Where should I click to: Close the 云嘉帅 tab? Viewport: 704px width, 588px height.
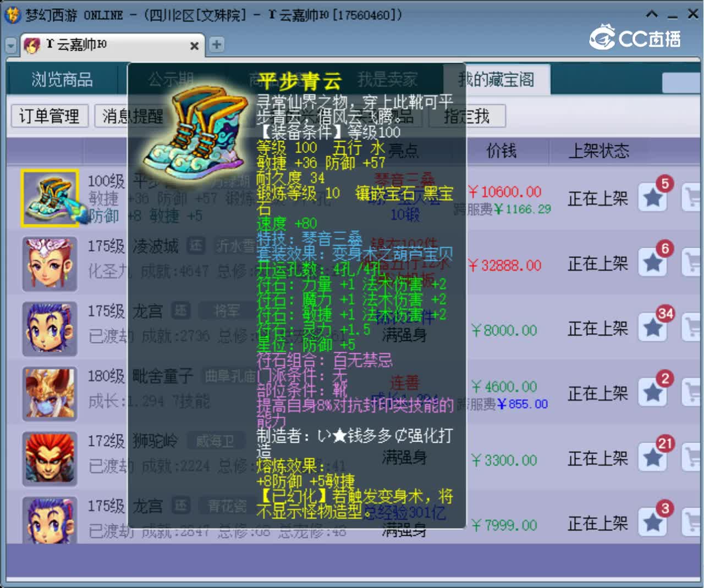coord(194,46)
